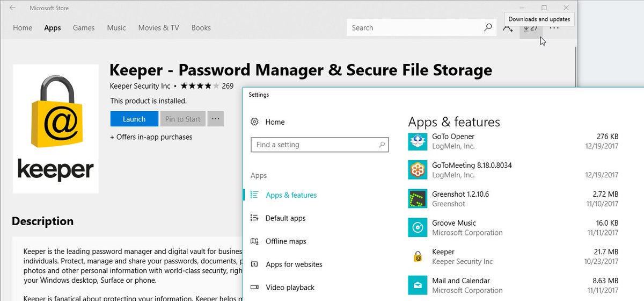
Task: Open the Store See more ellipsis menu
Action: tap(554, 28)
